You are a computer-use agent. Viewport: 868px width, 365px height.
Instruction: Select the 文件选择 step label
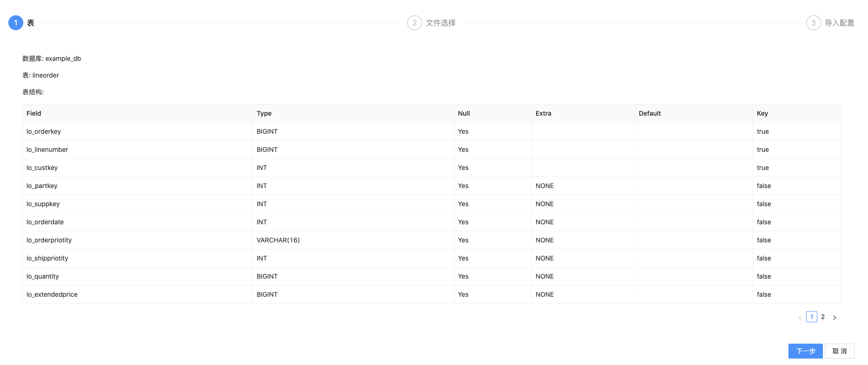pos(441,23)
